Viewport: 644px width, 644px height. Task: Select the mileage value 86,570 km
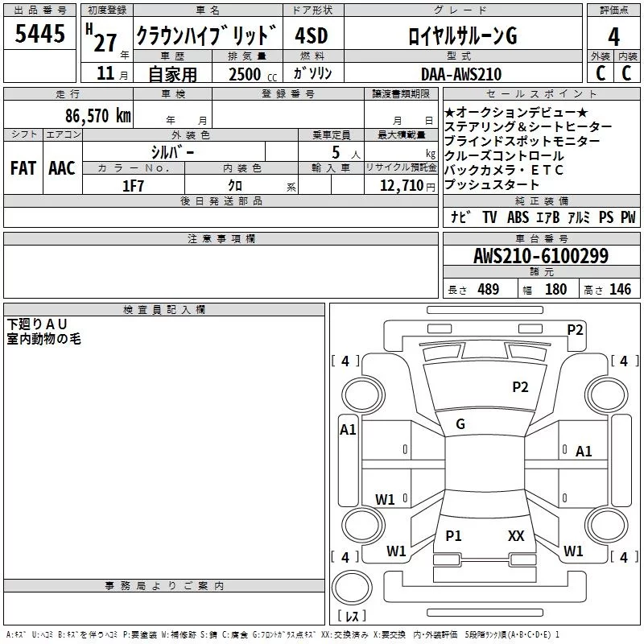coord(98,115)
